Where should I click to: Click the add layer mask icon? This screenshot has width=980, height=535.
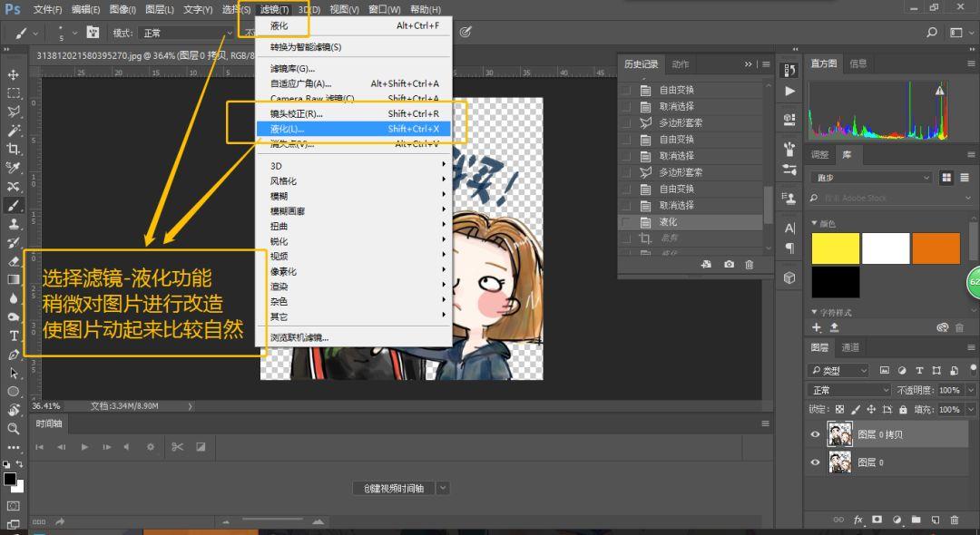pos(877,520)
